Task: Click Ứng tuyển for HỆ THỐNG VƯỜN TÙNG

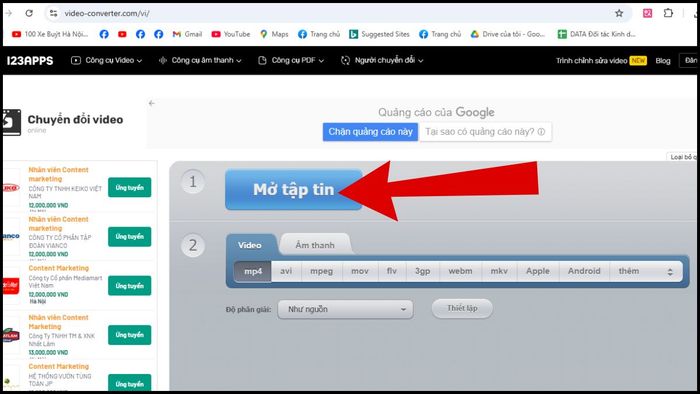Action: point(129,383)
